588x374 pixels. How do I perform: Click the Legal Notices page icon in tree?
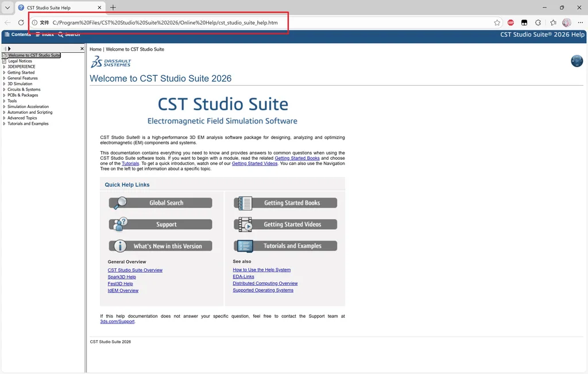[5, 61]
